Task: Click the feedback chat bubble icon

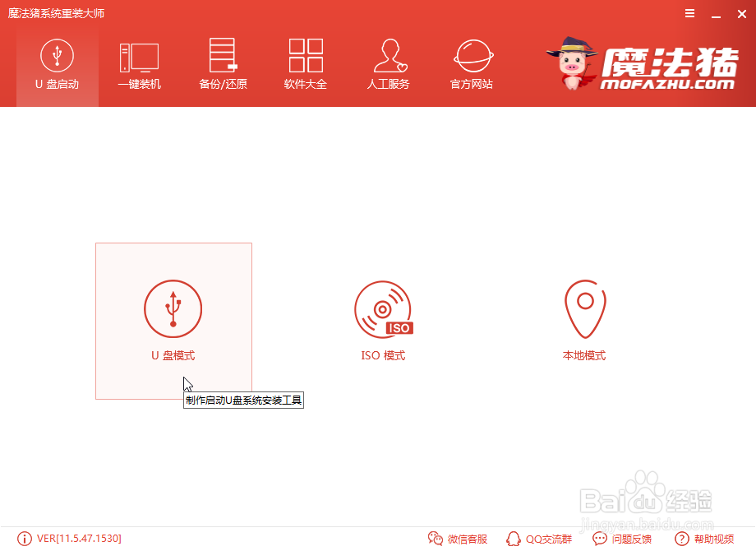Action: coord(600,539)
